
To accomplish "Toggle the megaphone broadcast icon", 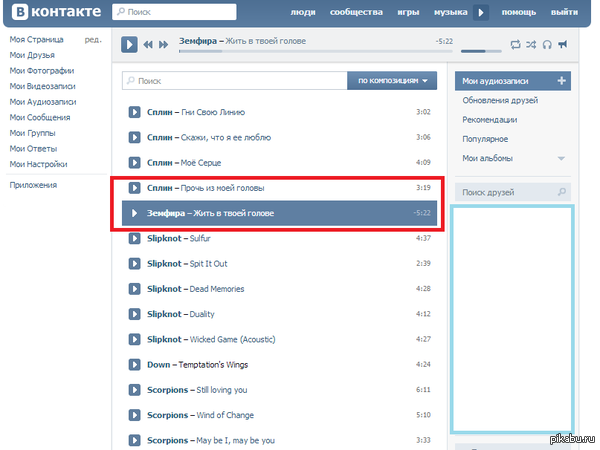I will (562, 45).
